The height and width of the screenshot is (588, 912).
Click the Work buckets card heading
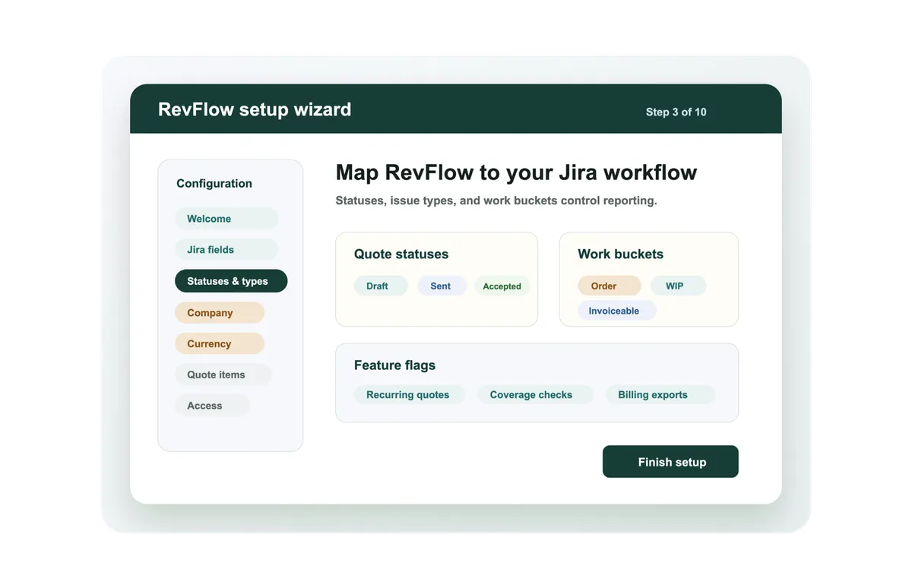pos(620,254)
